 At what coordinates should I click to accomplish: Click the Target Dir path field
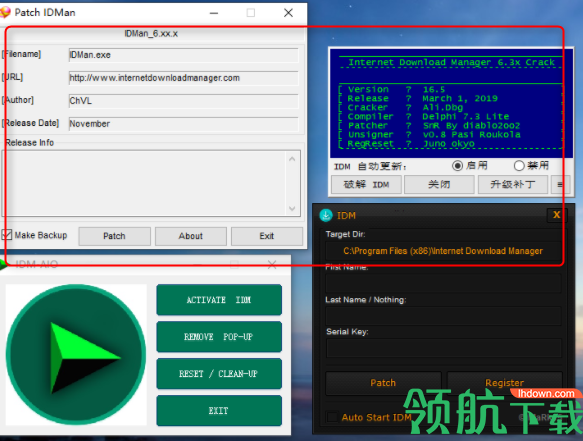click(x=443, y=251)
